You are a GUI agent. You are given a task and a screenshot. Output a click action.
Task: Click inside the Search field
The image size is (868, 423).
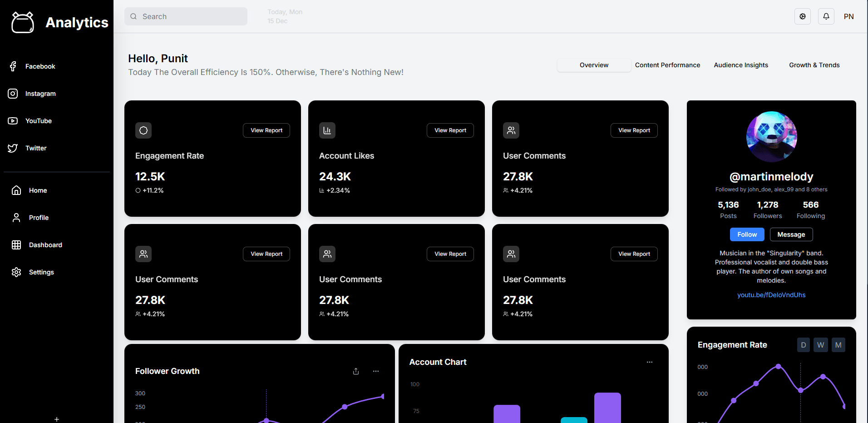186,16
